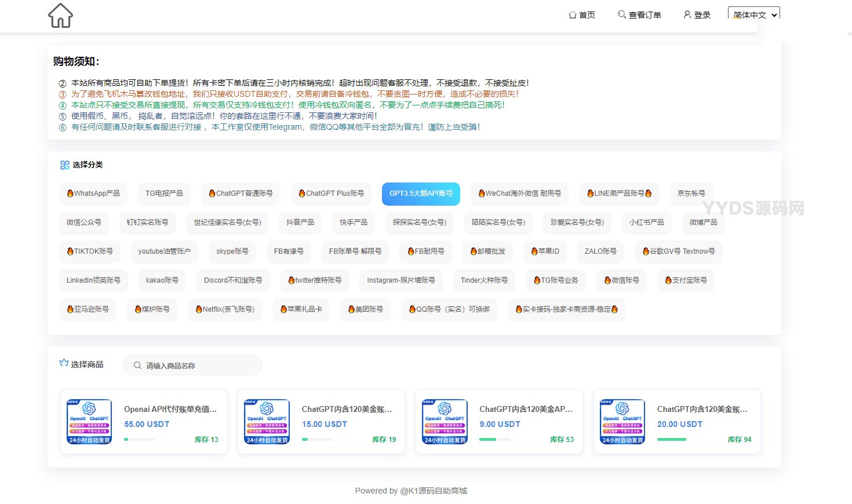Viewport: 852px width, 504px height.
Task: Select Tinder火种账号 category
Action: (484, 280)
